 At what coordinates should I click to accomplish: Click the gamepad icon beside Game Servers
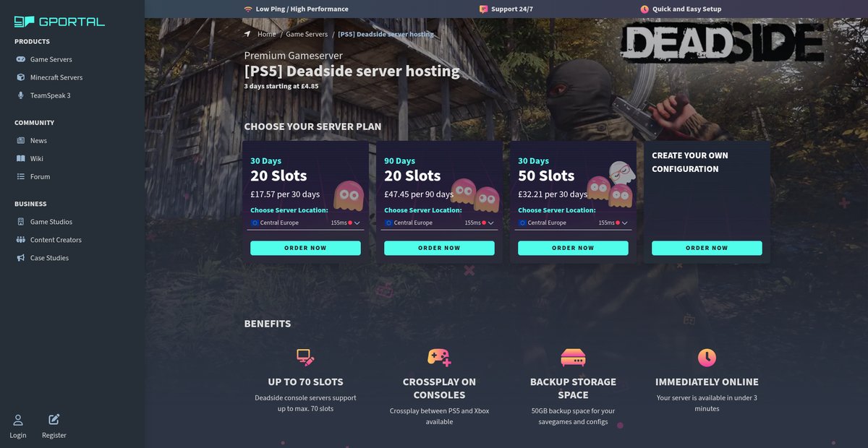pyautogui.click(x=21, y=59)
